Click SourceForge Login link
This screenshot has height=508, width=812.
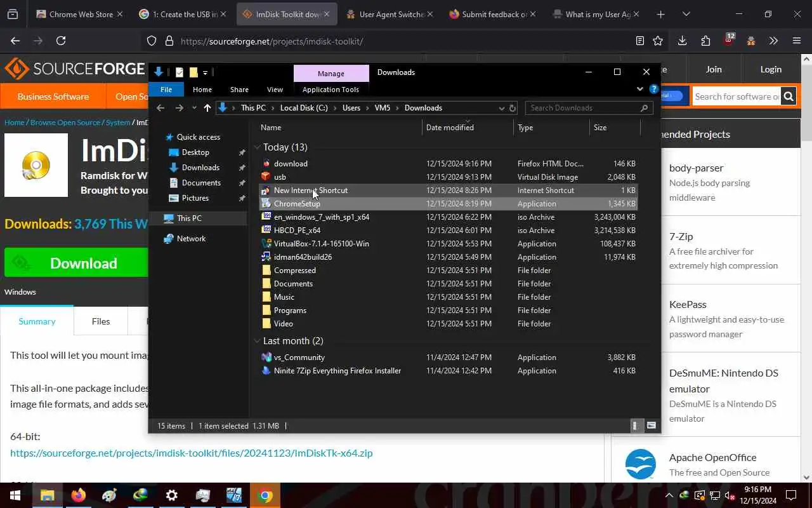771,69
